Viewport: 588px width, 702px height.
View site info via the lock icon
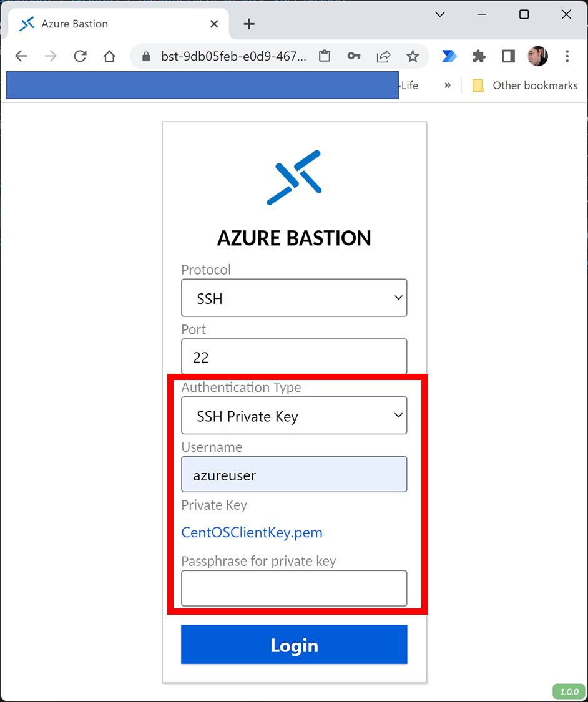coord(146,56)
